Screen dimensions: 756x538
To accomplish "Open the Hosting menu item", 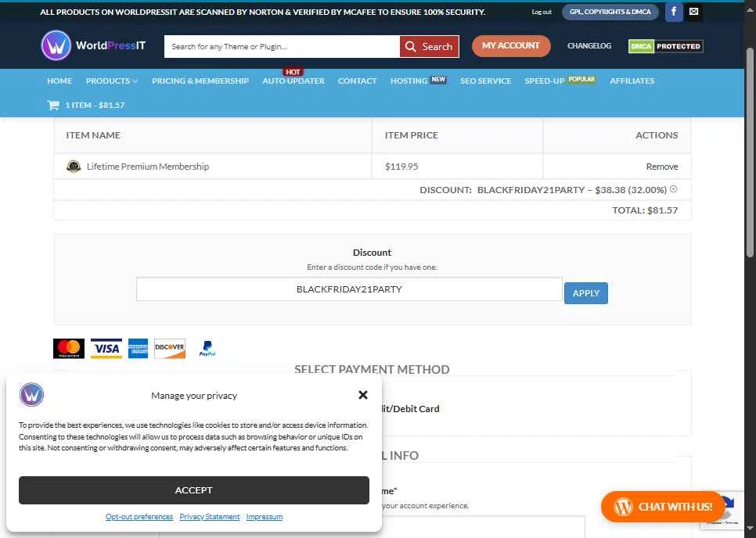I will (409, 81).
